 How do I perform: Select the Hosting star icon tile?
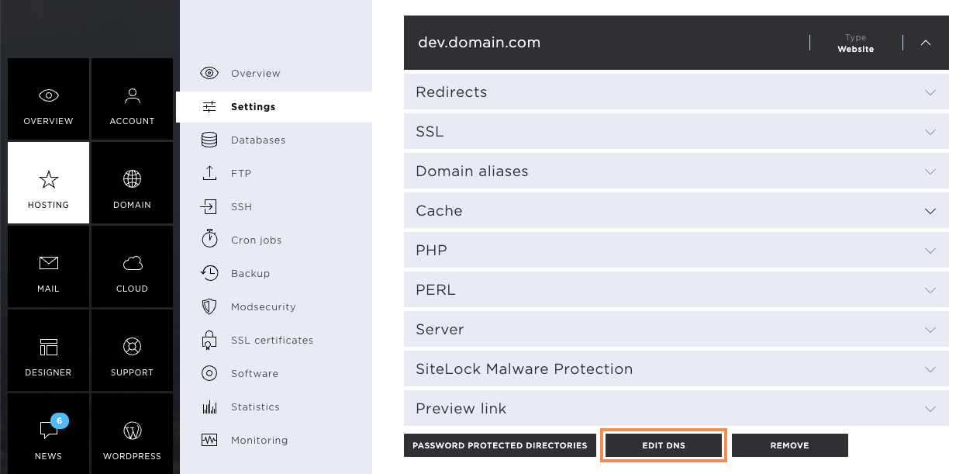tap(48, 182)
